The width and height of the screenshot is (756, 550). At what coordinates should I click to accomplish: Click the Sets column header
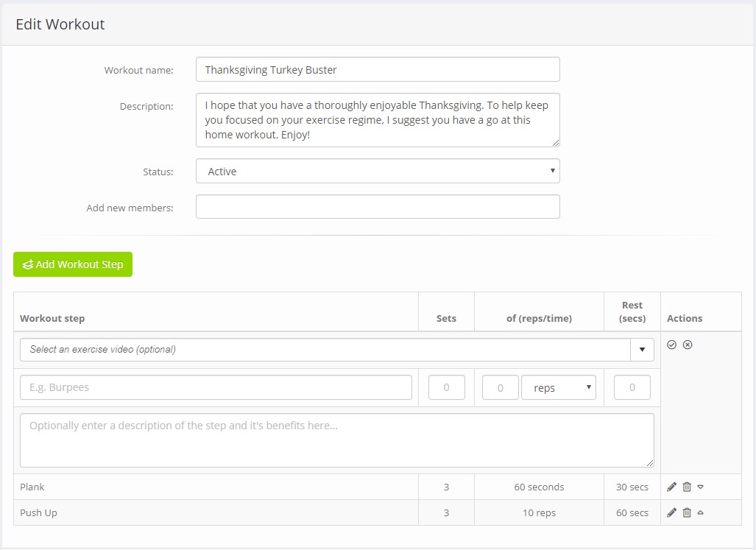(x=447, y=318)
